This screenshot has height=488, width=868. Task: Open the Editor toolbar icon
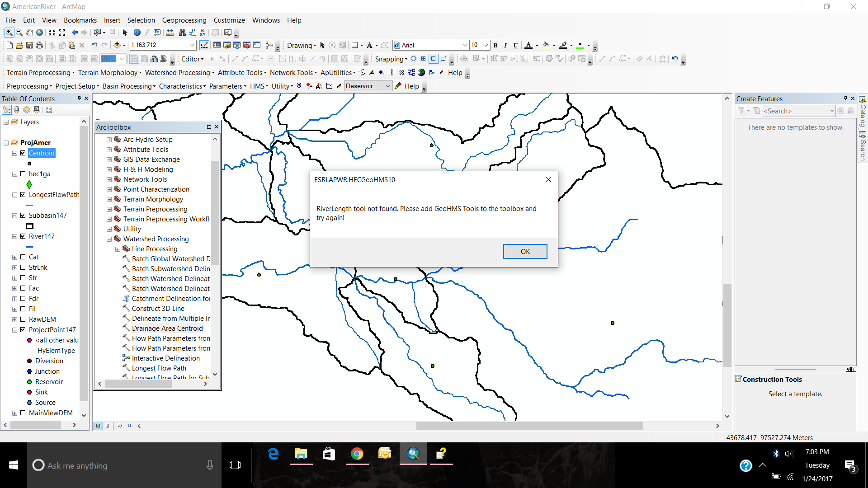pyautogui.click(x=204, y=45)
